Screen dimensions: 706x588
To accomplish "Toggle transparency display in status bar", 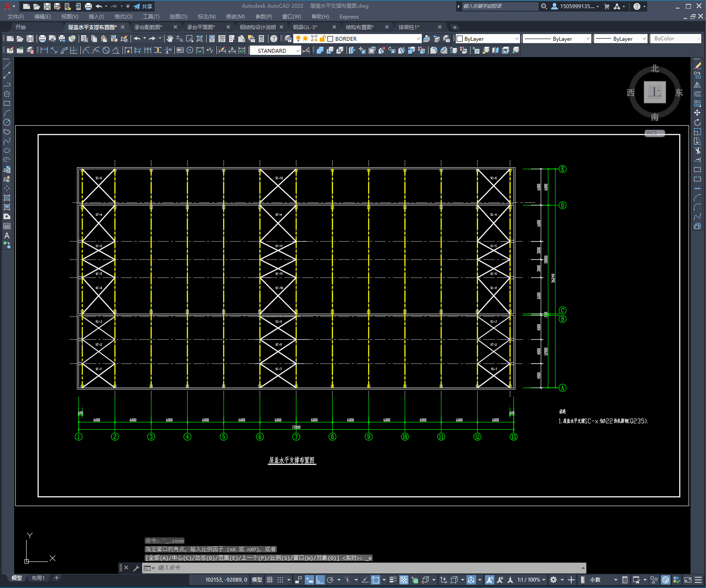I will click(x=404, y=580).
